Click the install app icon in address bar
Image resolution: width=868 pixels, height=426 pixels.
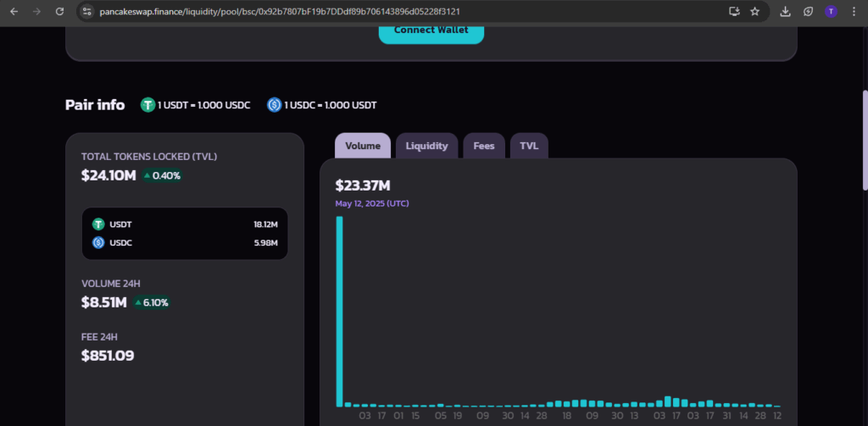(x=734, y=11)
